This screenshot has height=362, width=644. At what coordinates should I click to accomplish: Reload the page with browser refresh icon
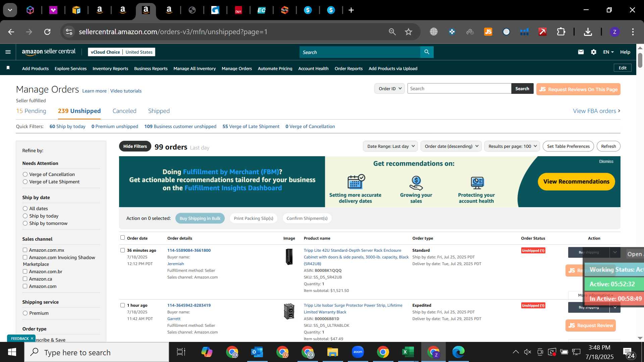click(x=47, y=32)
